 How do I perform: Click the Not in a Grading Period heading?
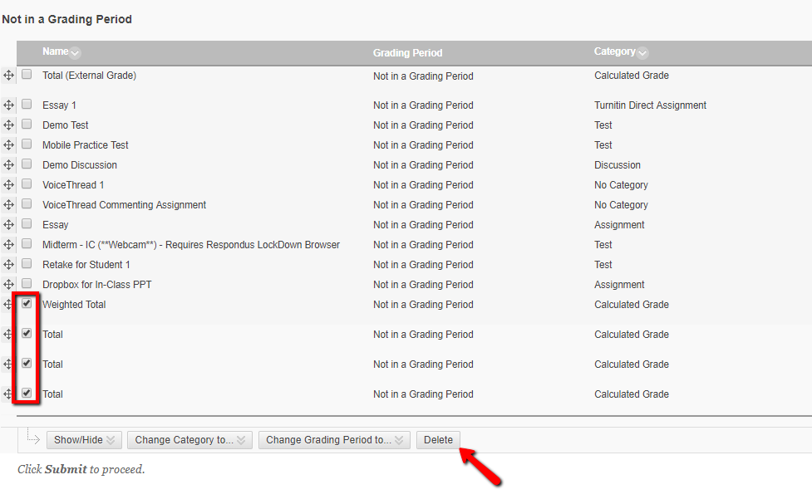click(66, 19)
